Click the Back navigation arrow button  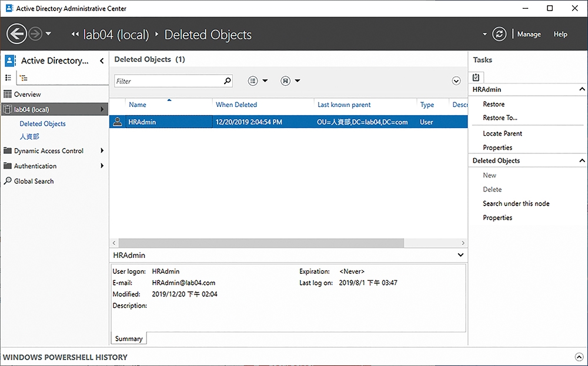point(16,34)
